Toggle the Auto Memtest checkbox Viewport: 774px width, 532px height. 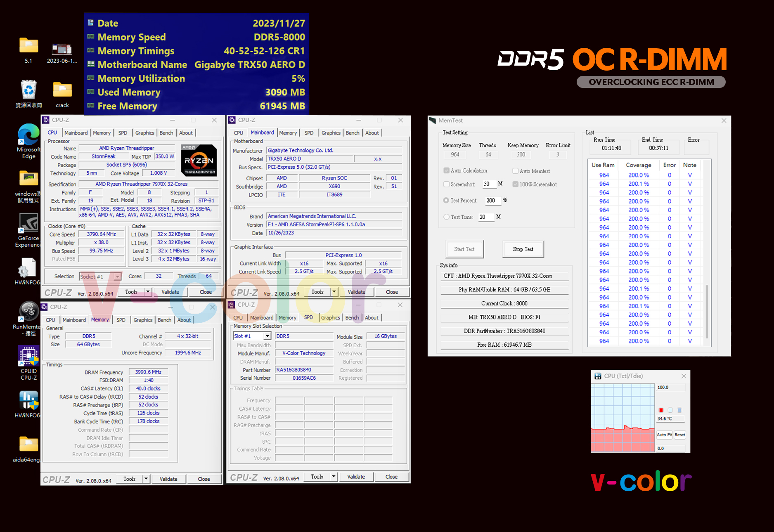coord(515,171)
